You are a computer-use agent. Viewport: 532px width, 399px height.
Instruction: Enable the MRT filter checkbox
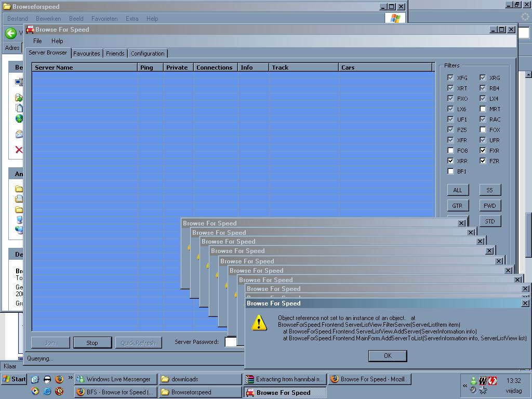pyautogui.click(x=483, y=109)
